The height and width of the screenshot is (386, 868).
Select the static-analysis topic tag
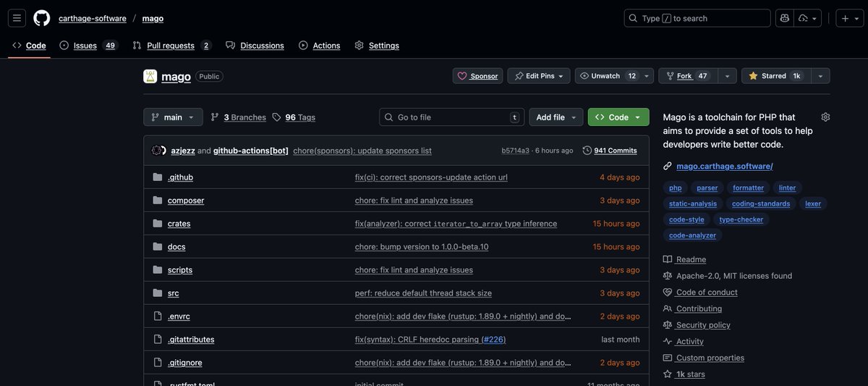click(693, 204)
